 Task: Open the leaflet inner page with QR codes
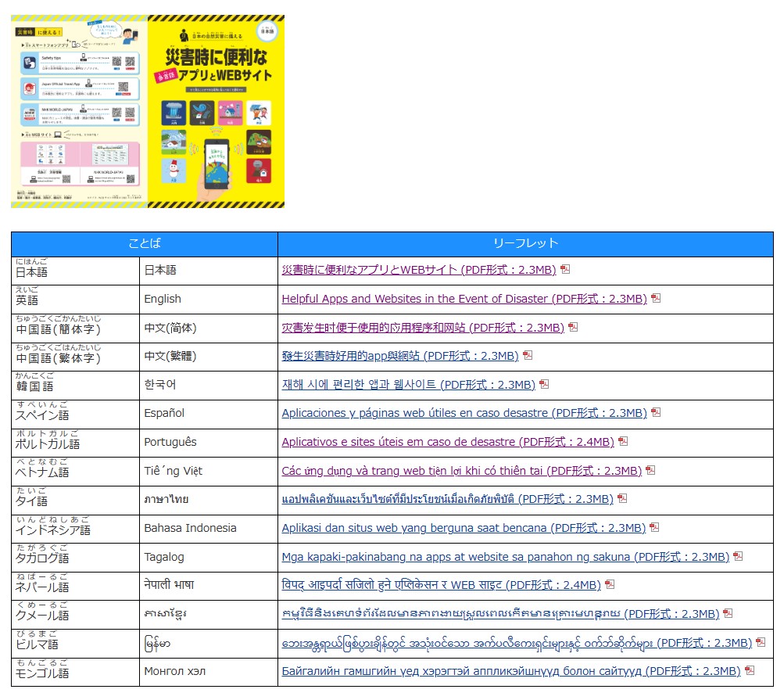[79, 111]
